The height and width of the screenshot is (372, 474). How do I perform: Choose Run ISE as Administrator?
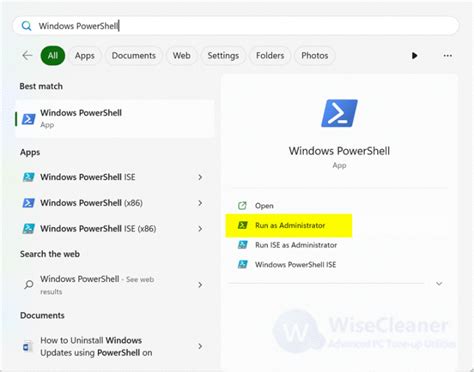(x=296, y=245)
